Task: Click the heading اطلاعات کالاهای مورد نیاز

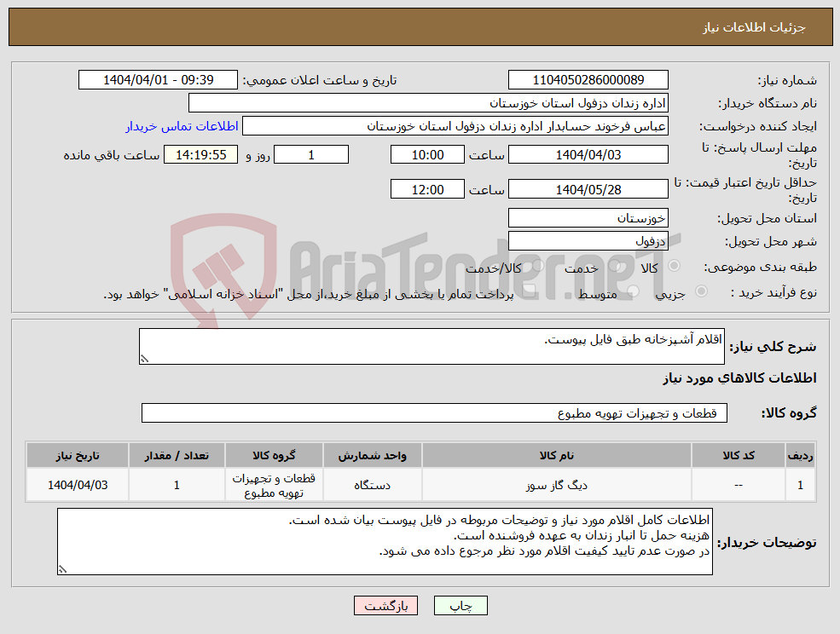Action: [739, 378]
